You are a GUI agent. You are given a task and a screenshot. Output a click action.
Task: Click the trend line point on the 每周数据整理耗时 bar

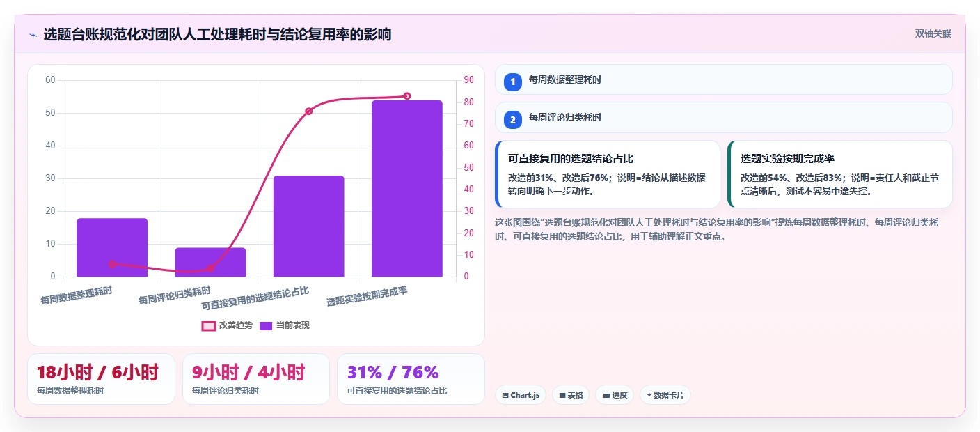click(112, 264)
